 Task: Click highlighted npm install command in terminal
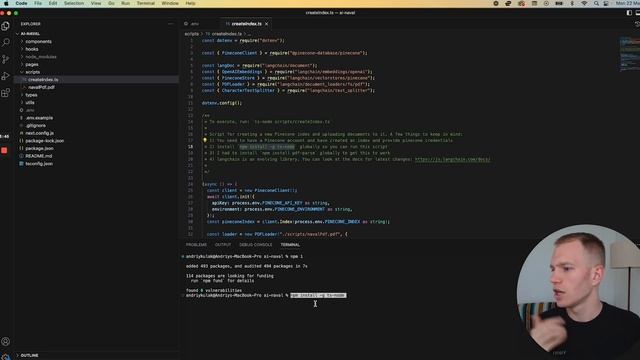pos(318,295)
